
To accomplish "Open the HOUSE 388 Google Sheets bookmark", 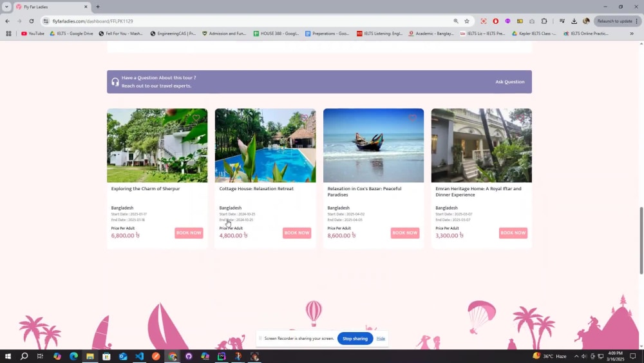I will click(x=276, y=34).
